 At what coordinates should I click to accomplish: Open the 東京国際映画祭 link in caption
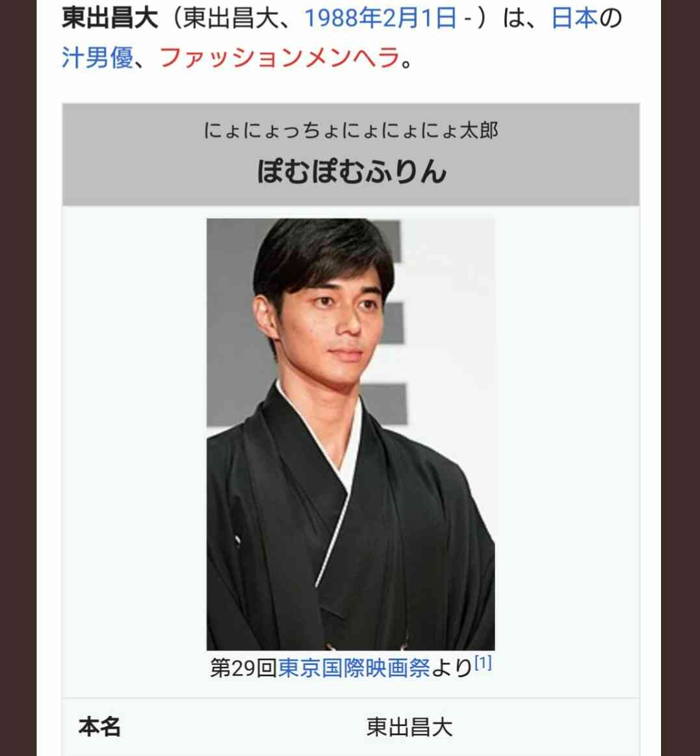[354, 668]
